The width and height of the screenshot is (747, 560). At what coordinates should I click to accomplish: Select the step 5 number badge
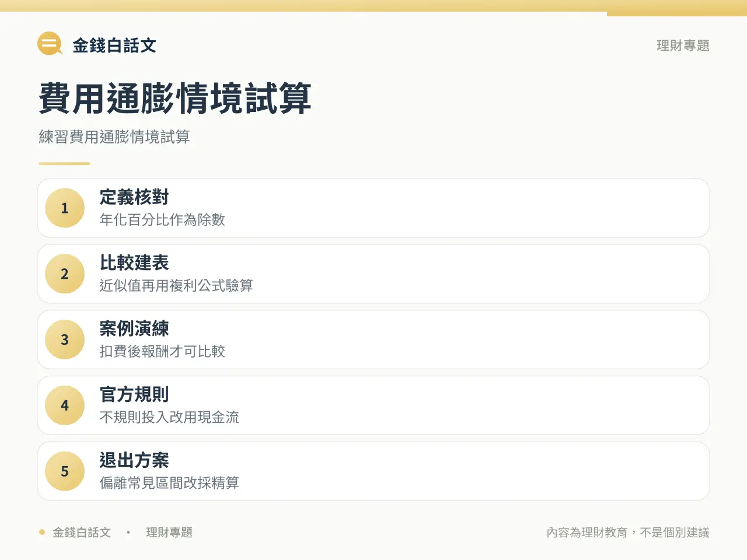[65, 471]
